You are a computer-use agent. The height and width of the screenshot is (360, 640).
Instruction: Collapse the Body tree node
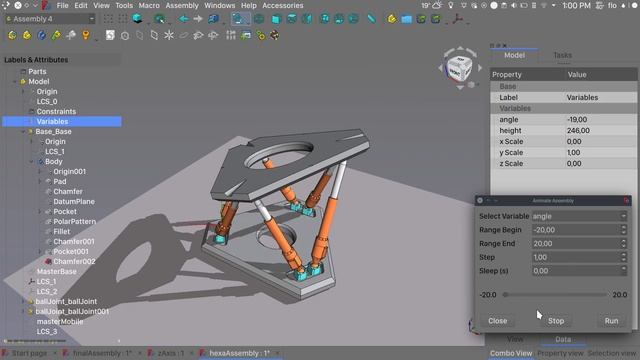32,162
